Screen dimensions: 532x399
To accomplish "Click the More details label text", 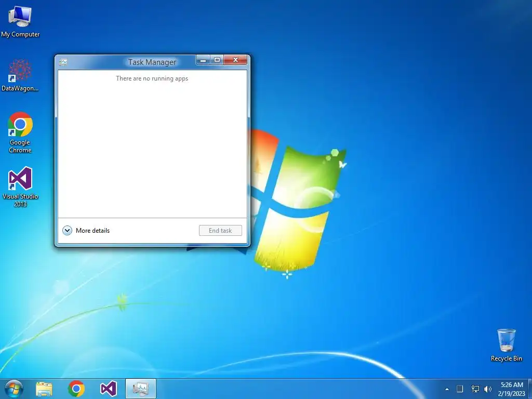I will [92, 231].
